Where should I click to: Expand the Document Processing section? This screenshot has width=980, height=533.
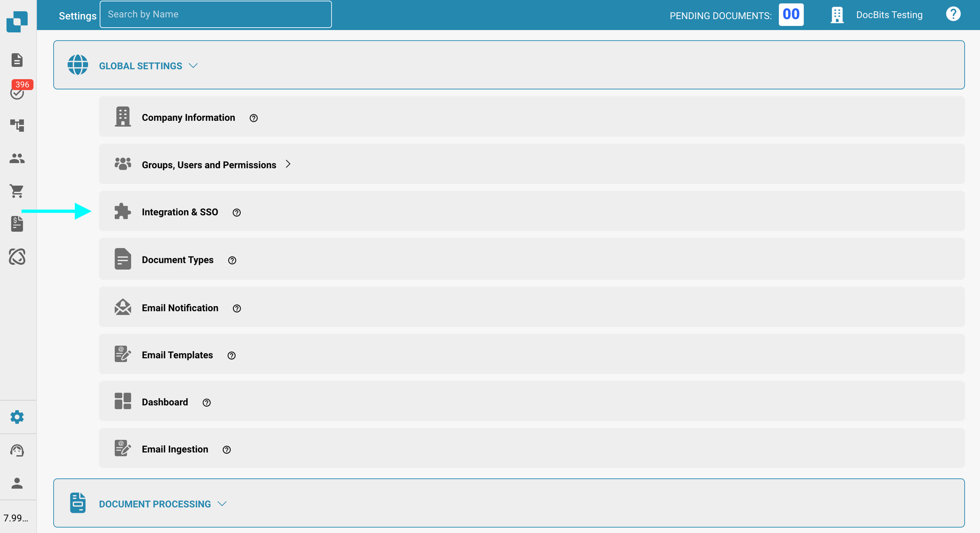pyautogui.click(x=222, y=504)
